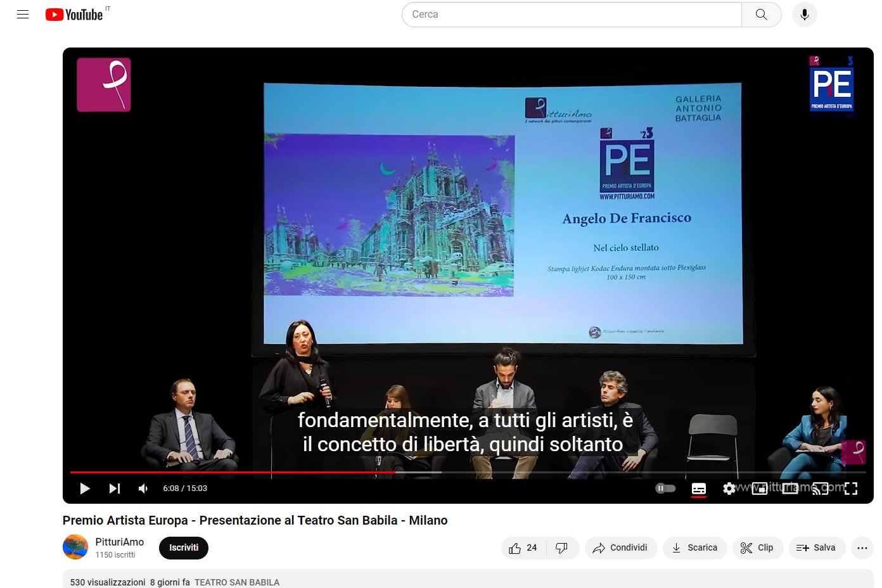Subscribe using the Iscriviti button
Screen dimensions: 882x588
(183, 548)
